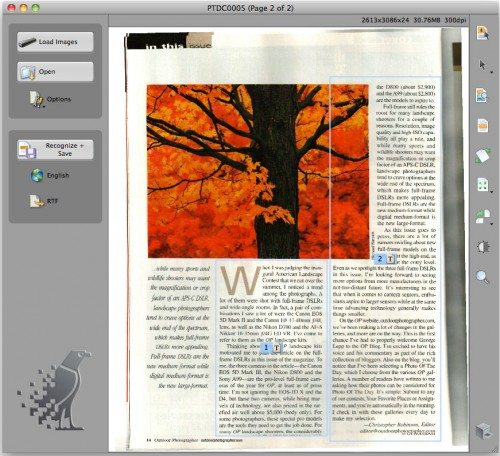Start Recognize + Save
The height and width of the screenshot is (456, 500).
pos(55,149)
